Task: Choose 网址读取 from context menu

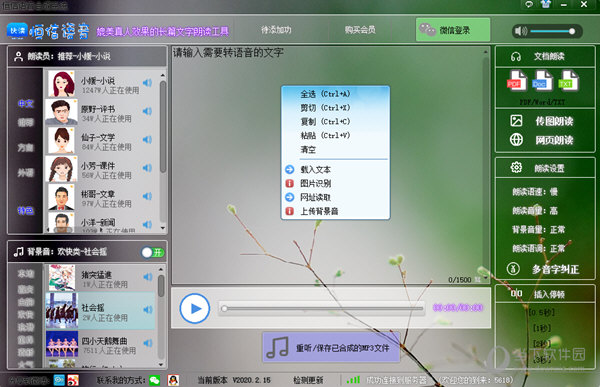Action: (315, 197)
